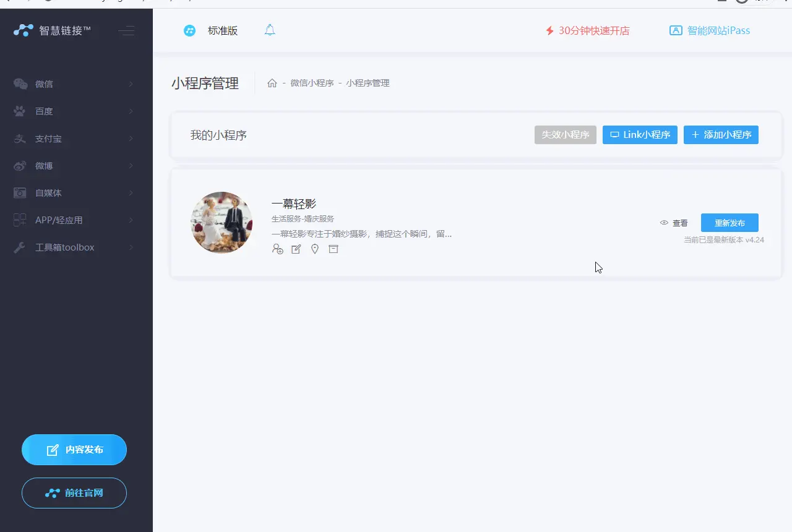Click the notification bell in the top bar
This screenshot has width=792, height=532.
click(x=270, y=30)
